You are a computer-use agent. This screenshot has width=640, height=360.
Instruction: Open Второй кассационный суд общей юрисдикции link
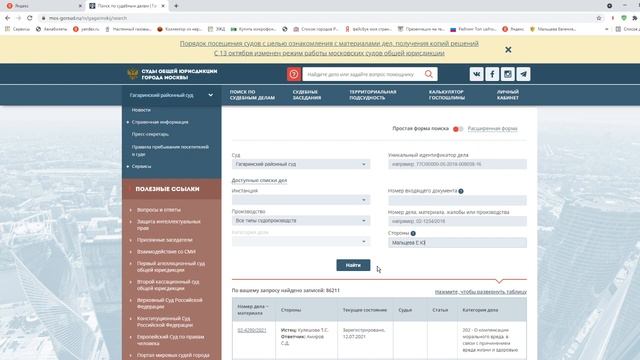[168, 285]
